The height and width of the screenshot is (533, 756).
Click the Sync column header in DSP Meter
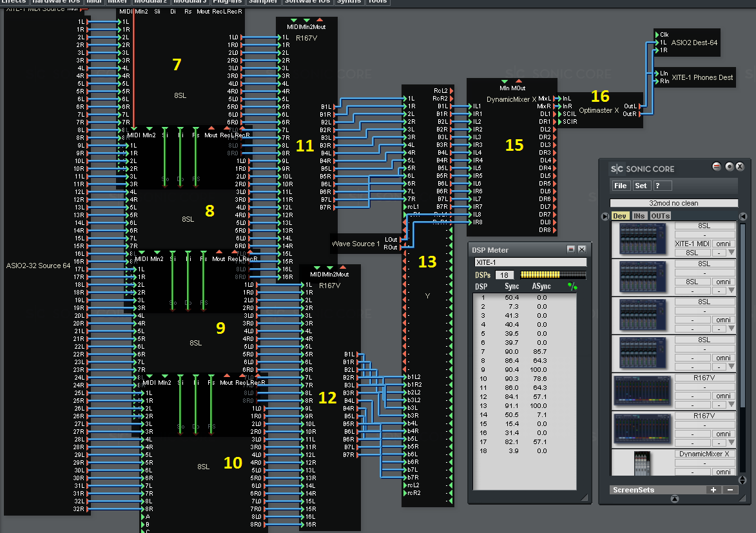point(512,287)
